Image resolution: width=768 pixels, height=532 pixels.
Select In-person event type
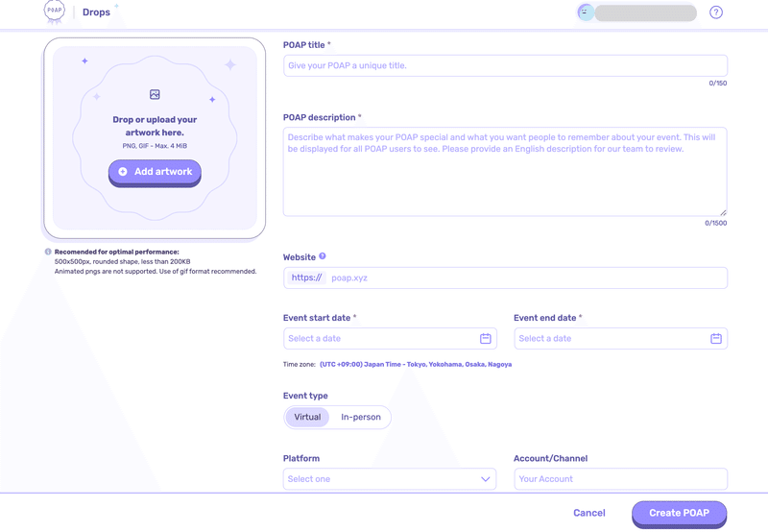[361, 418]
